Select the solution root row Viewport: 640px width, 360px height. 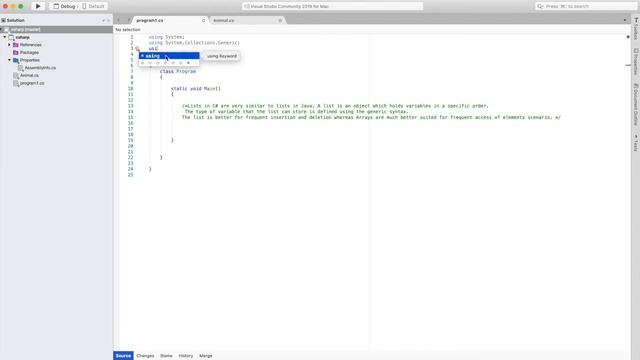(x=56, y=29)
